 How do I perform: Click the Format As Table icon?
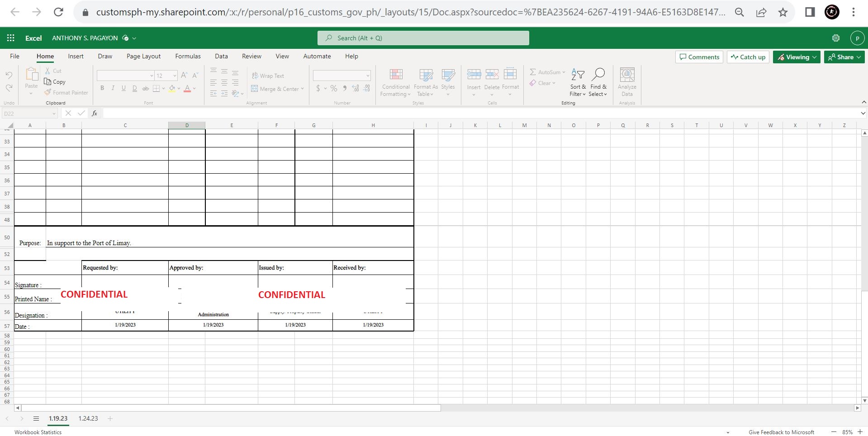pyautogui.click(x=426, y=75)
